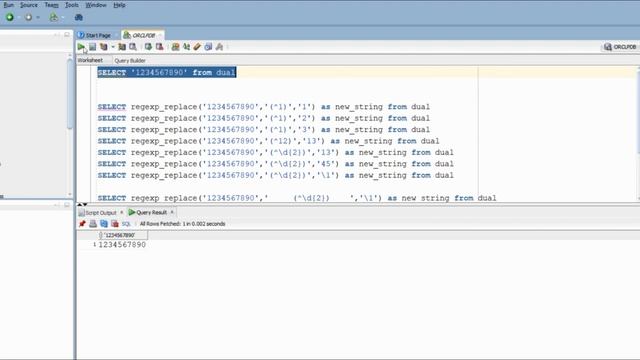Close the Script Output tab
This screenshot has width=640, height=360.
(122, 212)
